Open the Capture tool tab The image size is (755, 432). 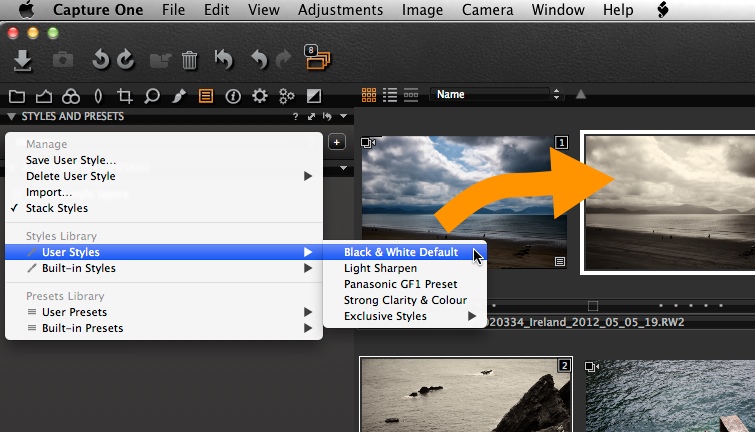(44, 96)
